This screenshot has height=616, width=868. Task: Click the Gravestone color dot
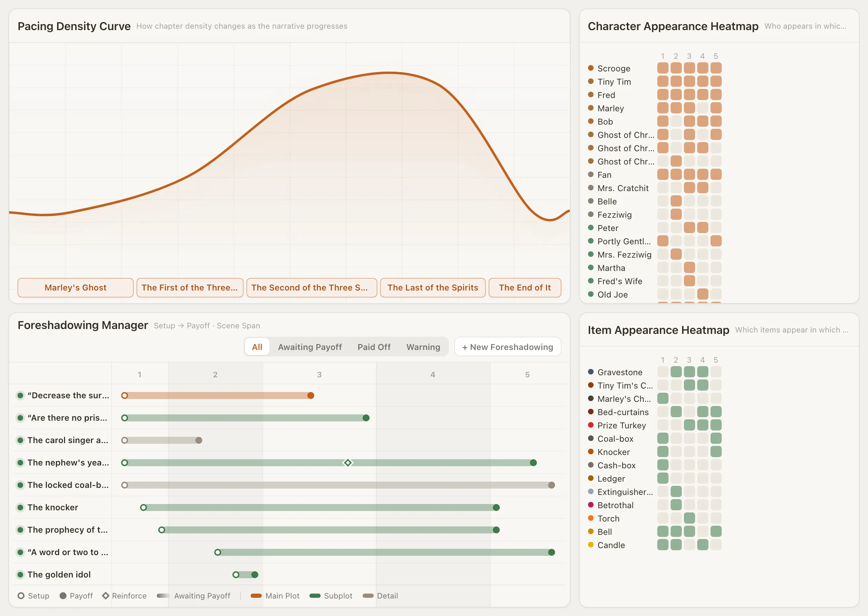tap(591, 372)
